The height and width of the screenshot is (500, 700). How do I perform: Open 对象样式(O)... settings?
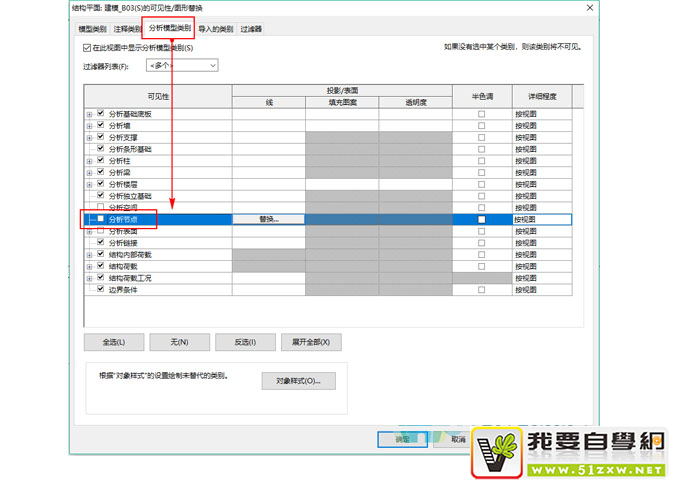(x=298, y=381)
